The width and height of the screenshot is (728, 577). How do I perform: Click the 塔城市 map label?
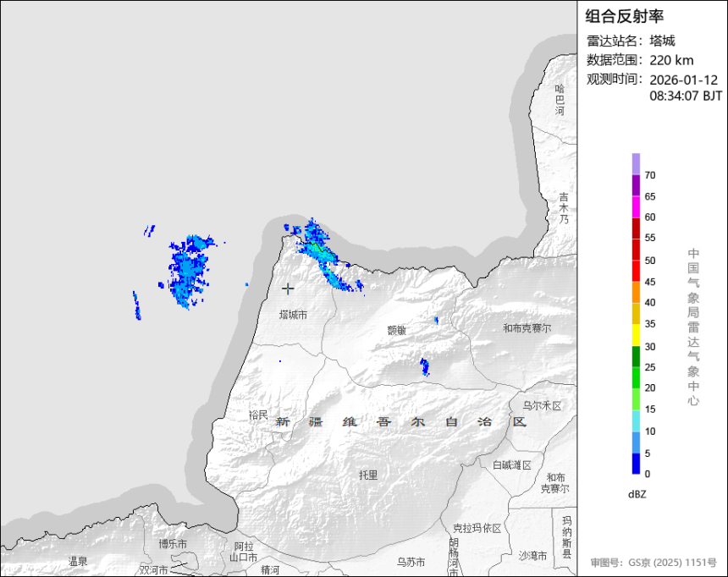point(293,316)
